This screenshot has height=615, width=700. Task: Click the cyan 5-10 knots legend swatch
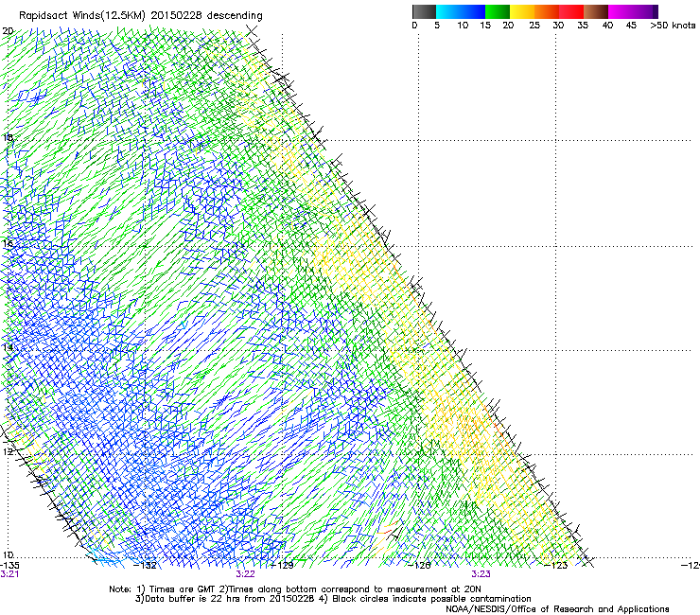[x=448, y=11]
